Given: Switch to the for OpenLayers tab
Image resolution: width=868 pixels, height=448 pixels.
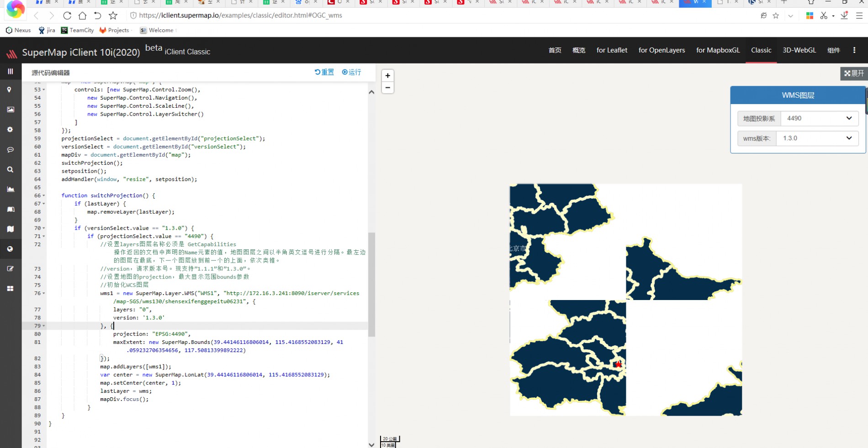Looking at the screenshot, I should click(662, 50).
